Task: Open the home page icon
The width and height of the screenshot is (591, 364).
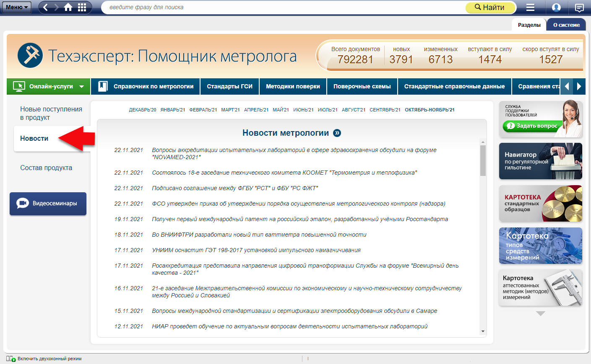Action: click(x=68, y=7)
